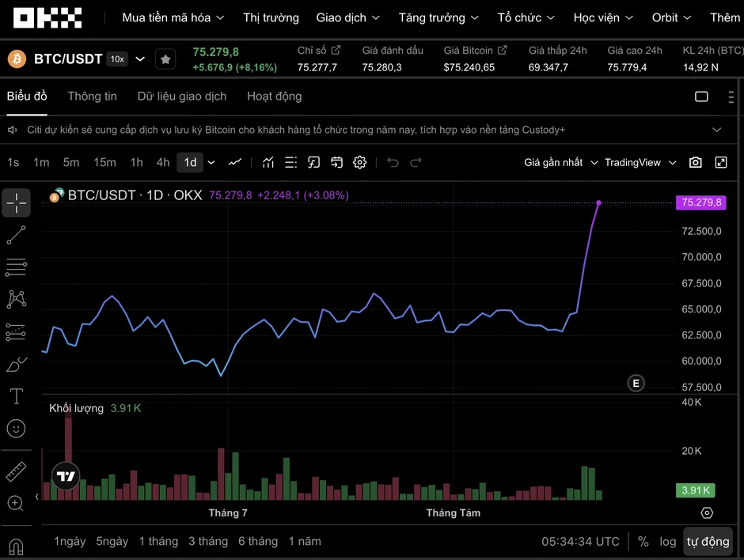The width and height of the screenshot is (744, 560).
Task: Select the crosshair cursor tool
Action: click(x=16, y=203)
